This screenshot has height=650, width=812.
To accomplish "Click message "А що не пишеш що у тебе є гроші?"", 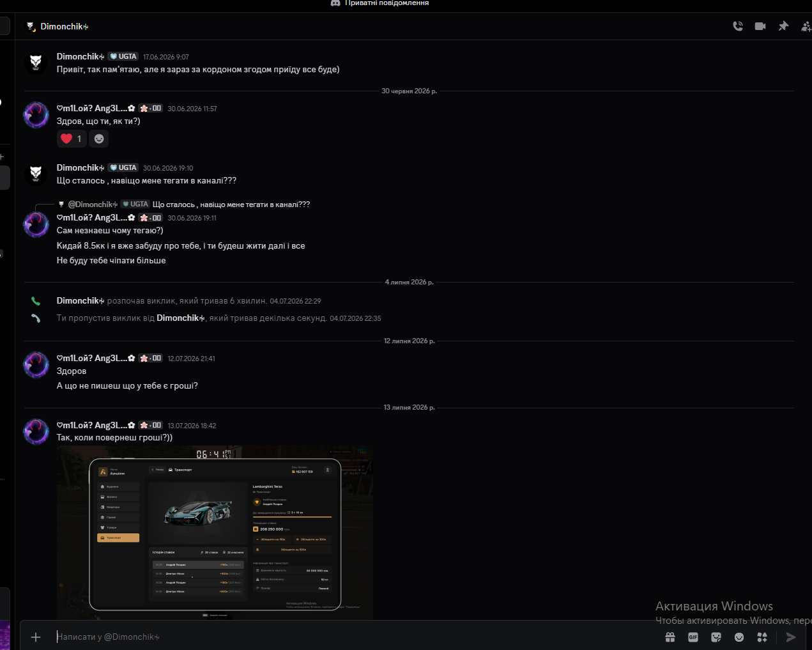I will tap(127, 386).
